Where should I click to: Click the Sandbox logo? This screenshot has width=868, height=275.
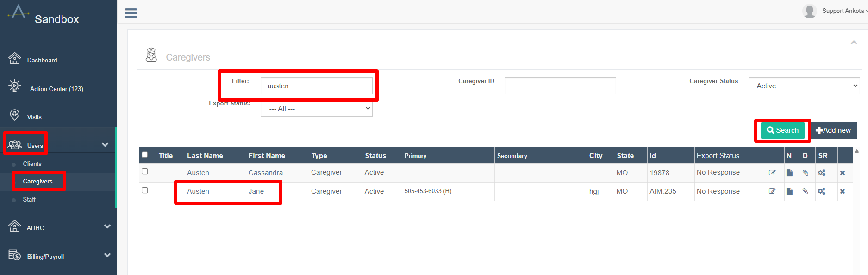pyautogui.click(x=19, y=12)
